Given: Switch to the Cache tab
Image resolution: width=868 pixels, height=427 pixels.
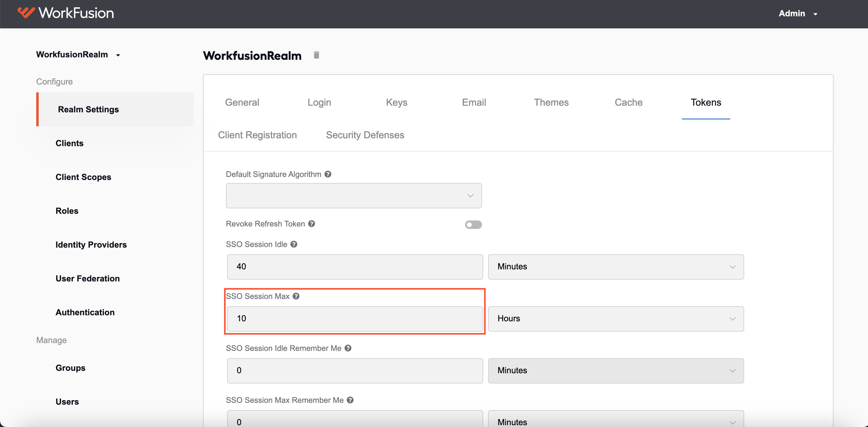Looking at the screenshot, I should click(x=628, y=102).
